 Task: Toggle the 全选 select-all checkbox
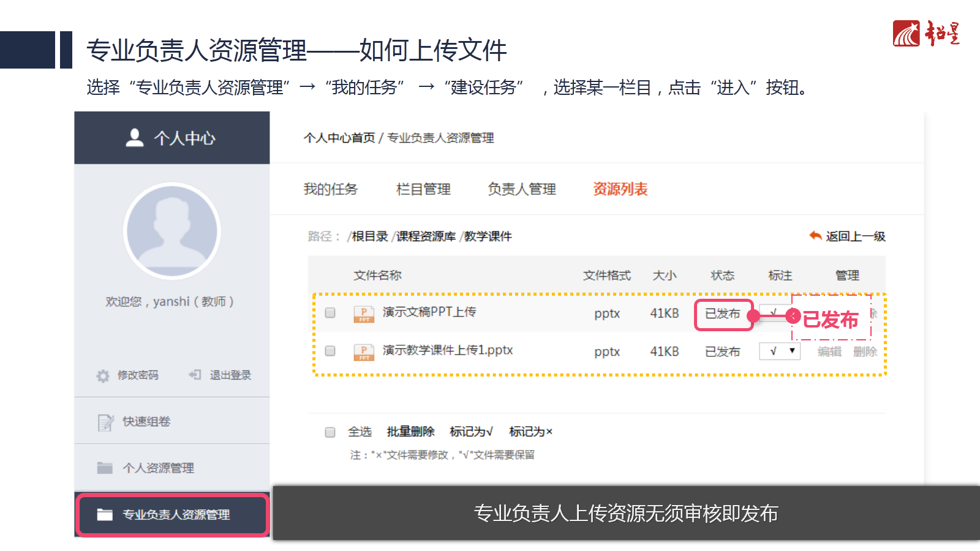[330, 432]
